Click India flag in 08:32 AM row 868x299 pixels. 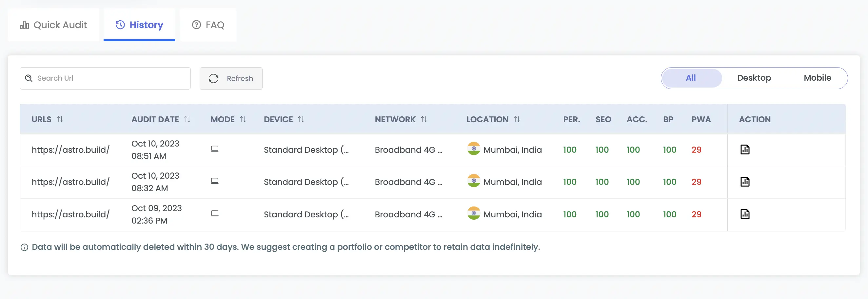pos(473,181)
